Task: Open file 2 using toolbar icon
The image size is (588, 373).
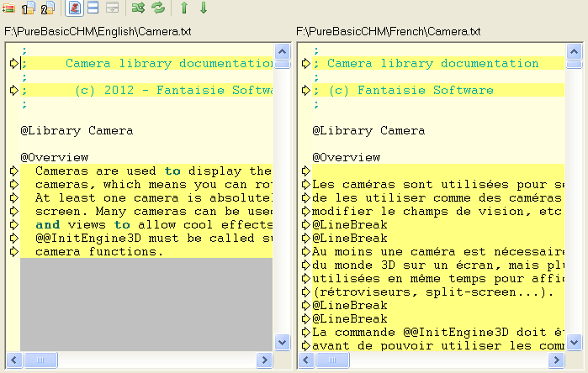Action: [x=47, y=8]
